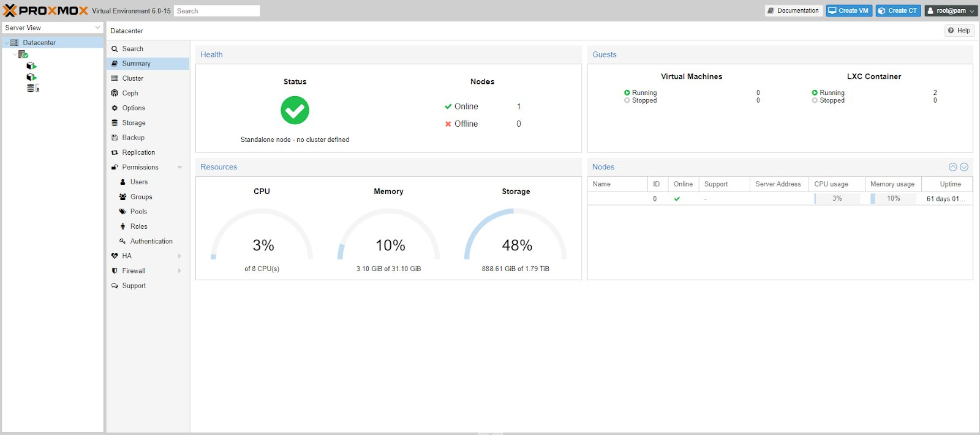
Task: Click the "of 8 CPU(s)" text
Action: pyautogui.click(x=262, y=269)
